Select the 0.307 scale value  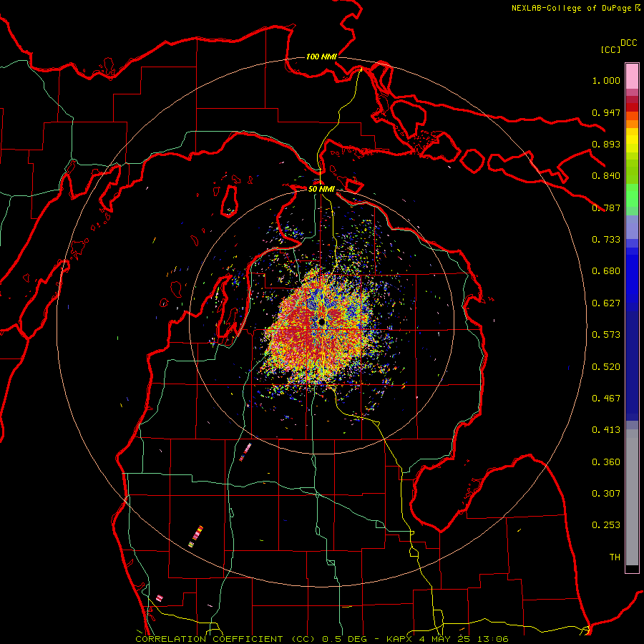(606, 494)
